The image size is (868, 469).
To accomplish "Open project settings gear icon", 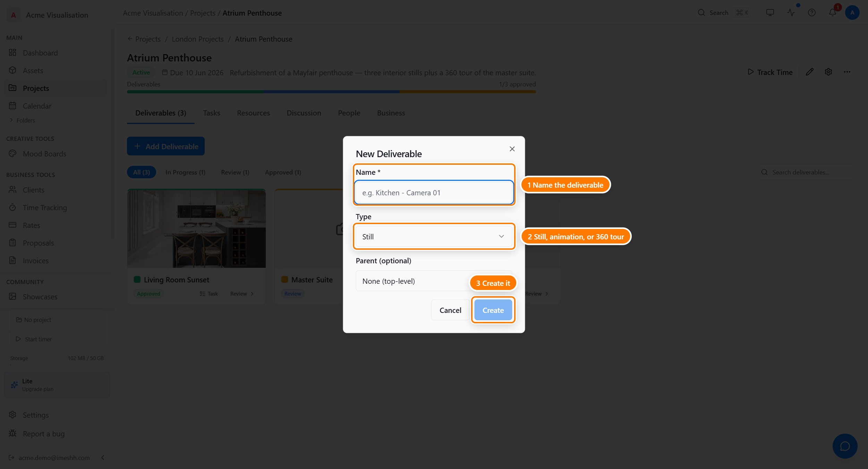I will (828, 72).
